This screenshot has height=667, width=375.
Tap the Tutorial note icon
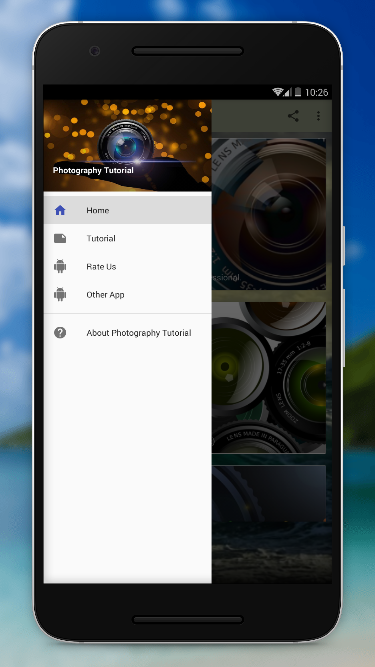(x=60, y=238)
